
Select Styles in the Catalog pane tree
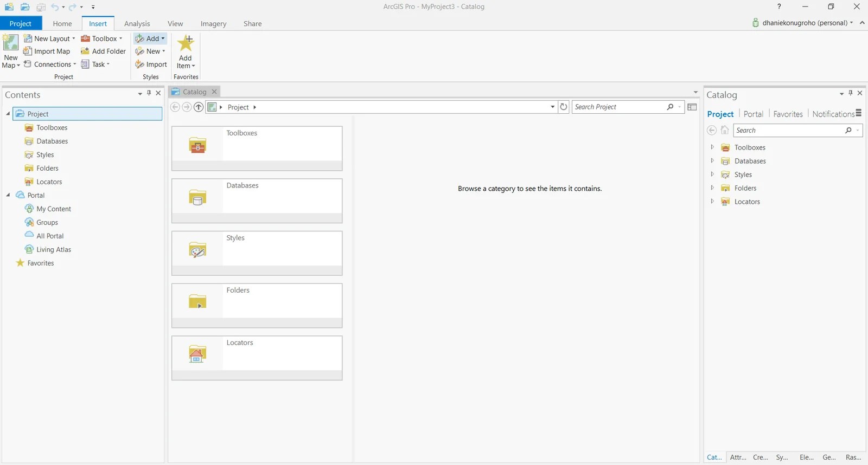[743, 175]
